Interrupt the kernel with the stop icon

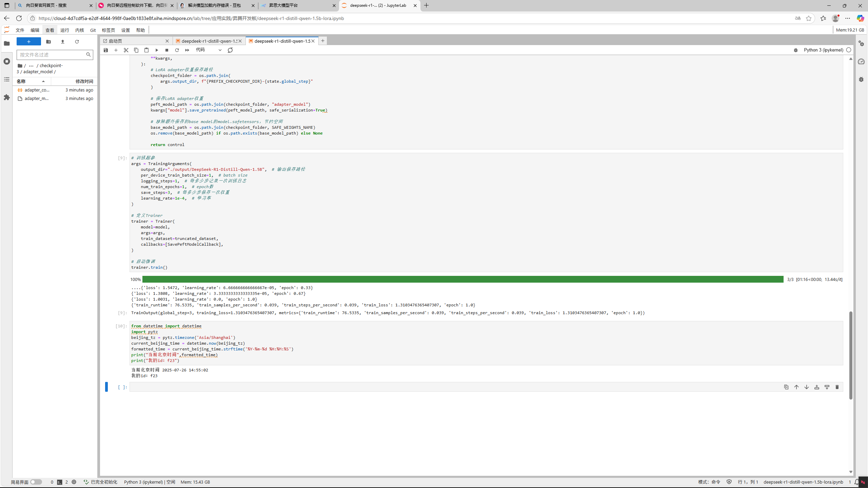pos(167,50)
